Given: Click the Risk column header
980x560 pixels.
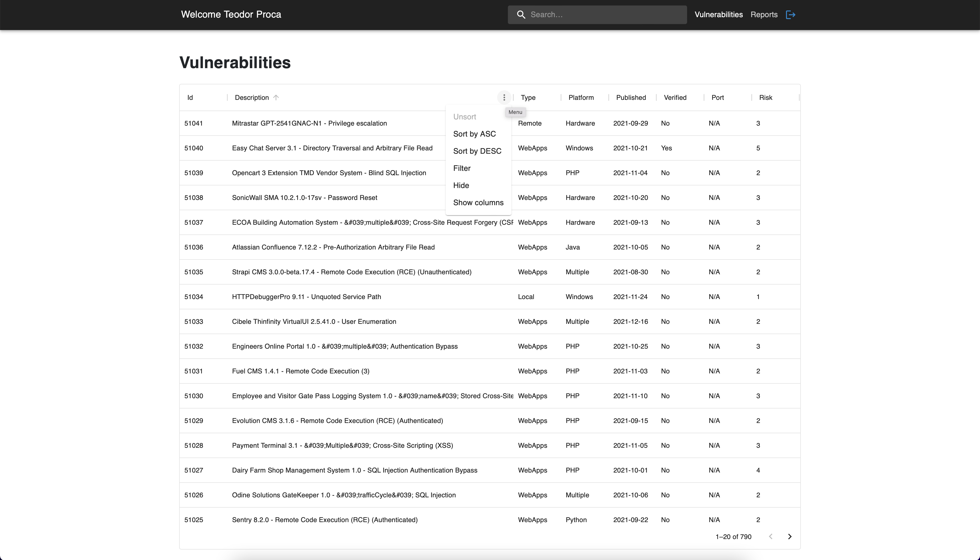Looking at the screenshot, I should pyautogui.click(x=765, y=97).
